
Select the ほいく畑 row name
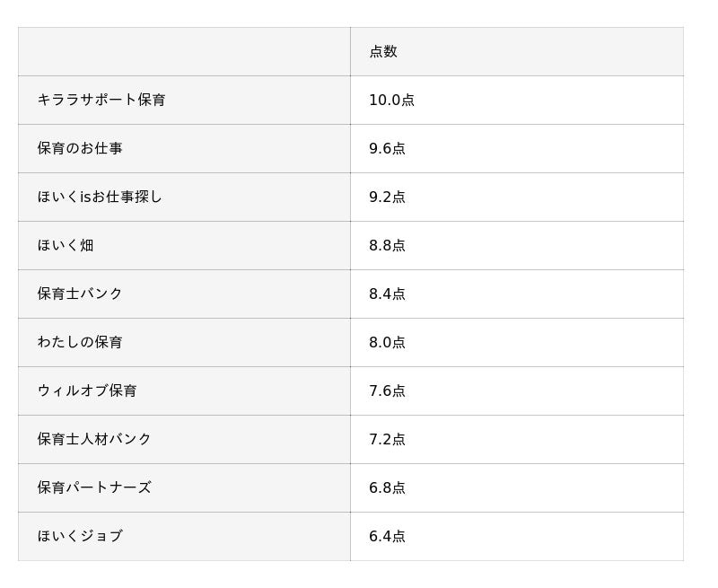pos(66,246)
